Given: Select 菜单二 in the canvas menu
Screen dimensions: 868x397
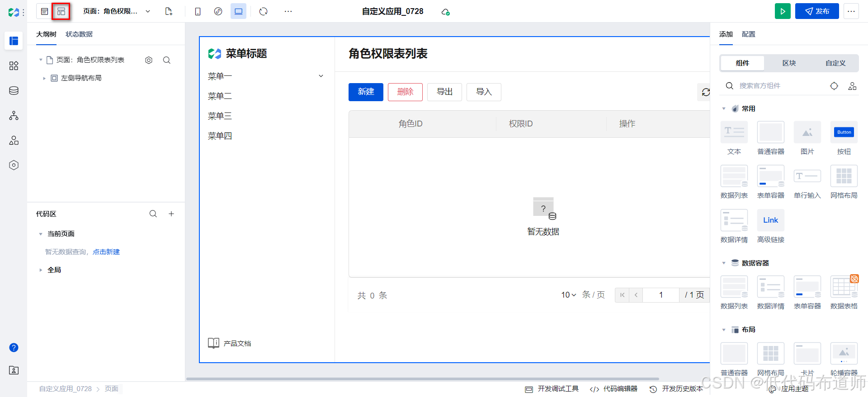Looking at the screenshot, I should (220, 96).
